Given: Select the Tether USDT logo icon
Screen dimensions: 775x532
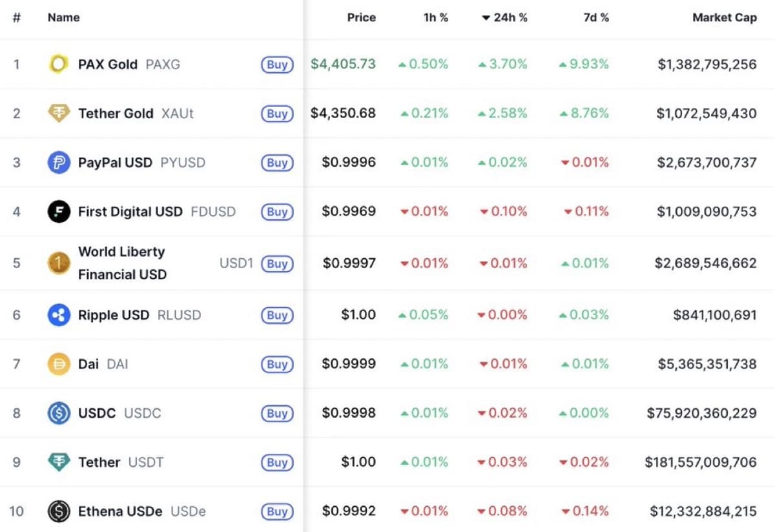Looking at the screenshot, I should 58,462.
